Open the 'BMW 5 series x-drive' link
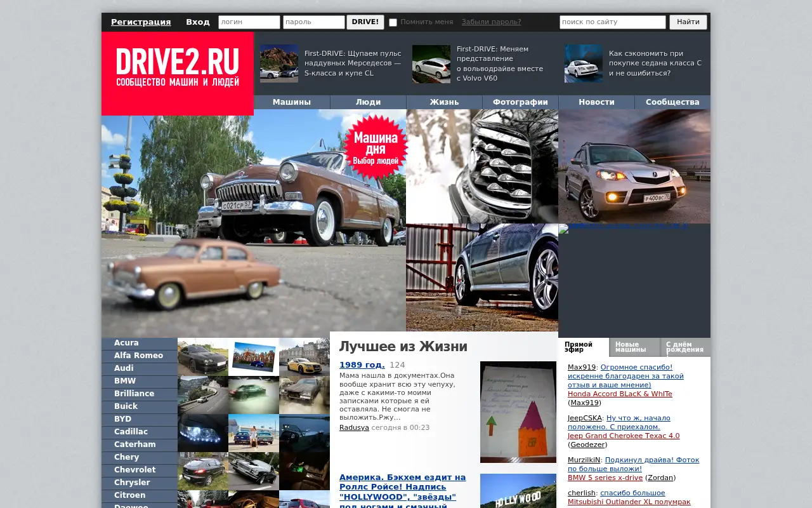 click(605, 478)
